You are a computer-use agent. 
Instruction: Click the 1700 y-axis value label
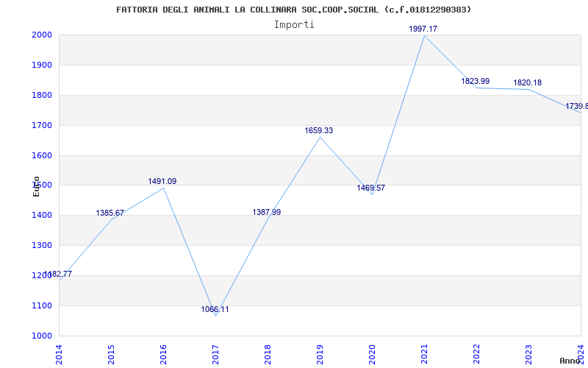point(42,125)
